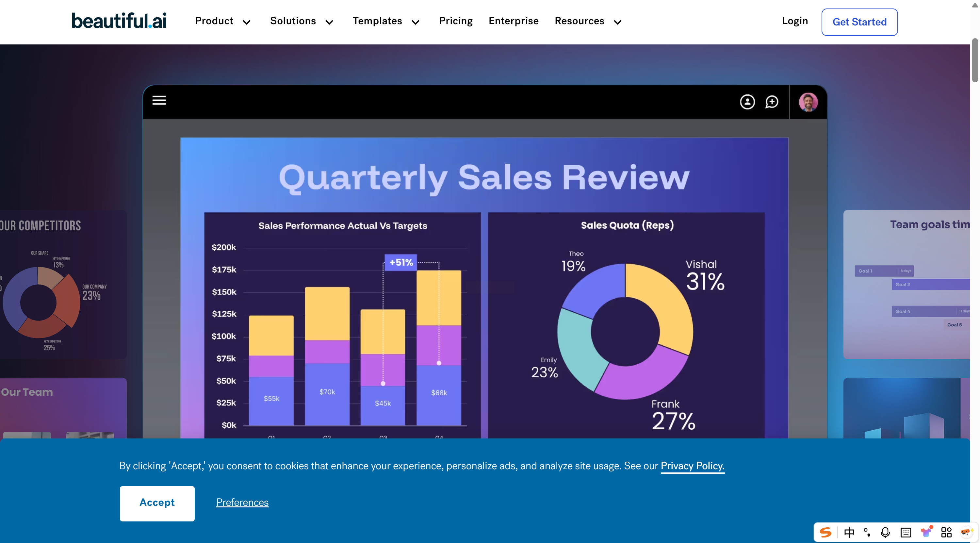This screenshot has height=543, width=980.
Task: Expand the Templates dropdown menu
Action: pos(386,21)
